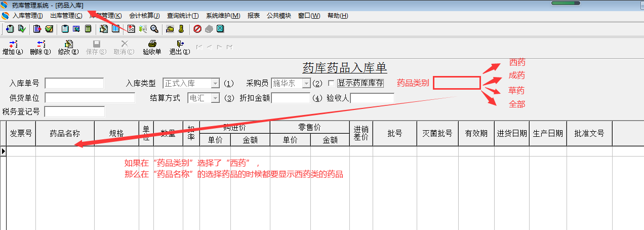The image size is (644, 230).
Task: Click the 进货日期 column header
Action: pos(512,134)
